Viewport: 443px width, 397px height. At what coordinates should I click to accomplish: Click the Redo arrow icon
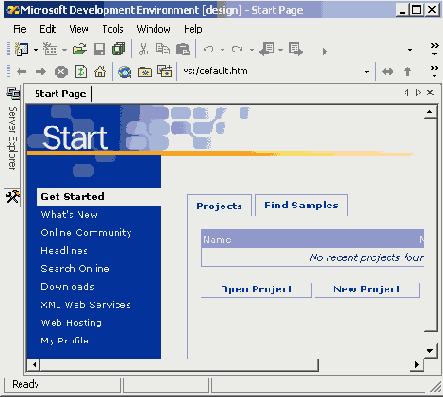[x=237, y=49]
